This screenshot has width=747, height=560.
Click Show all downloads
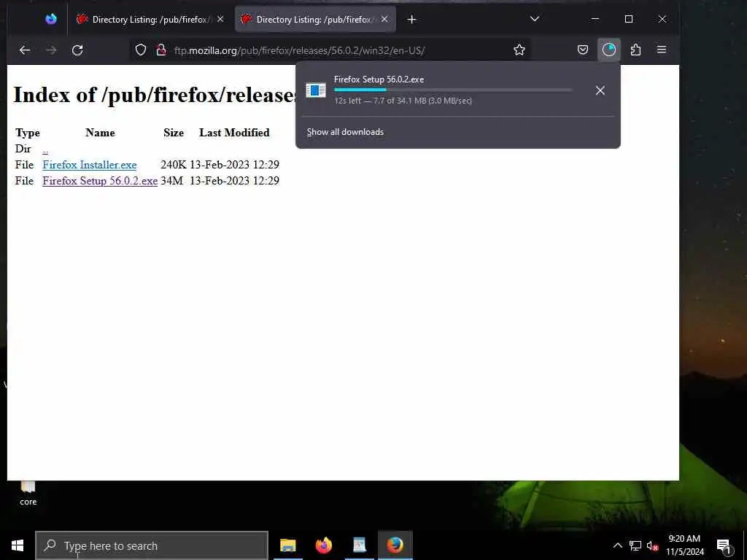[x=345, y=132]
